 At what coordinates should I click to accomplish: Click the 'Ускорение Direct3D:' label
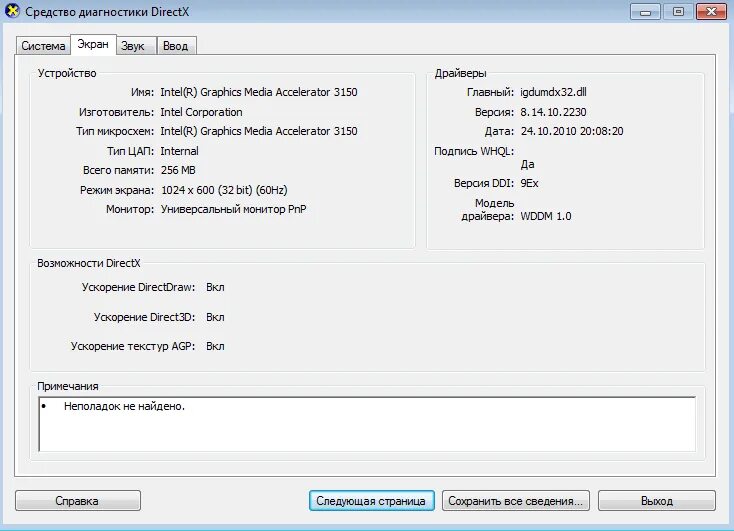[x=145, y=317]
